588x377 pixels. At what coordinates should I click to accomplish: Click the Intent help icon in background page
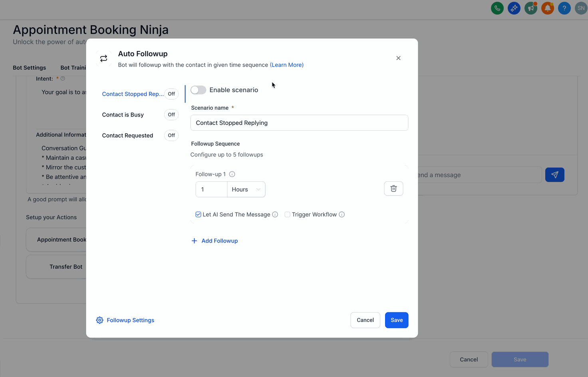tap(63, 79)
